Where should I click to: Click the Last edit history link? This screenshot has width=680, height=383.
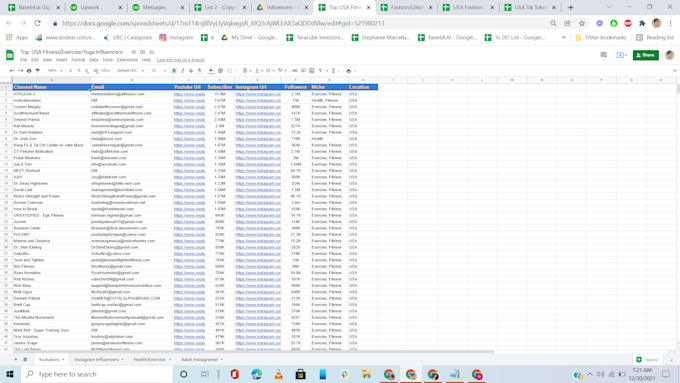[180, 60]
